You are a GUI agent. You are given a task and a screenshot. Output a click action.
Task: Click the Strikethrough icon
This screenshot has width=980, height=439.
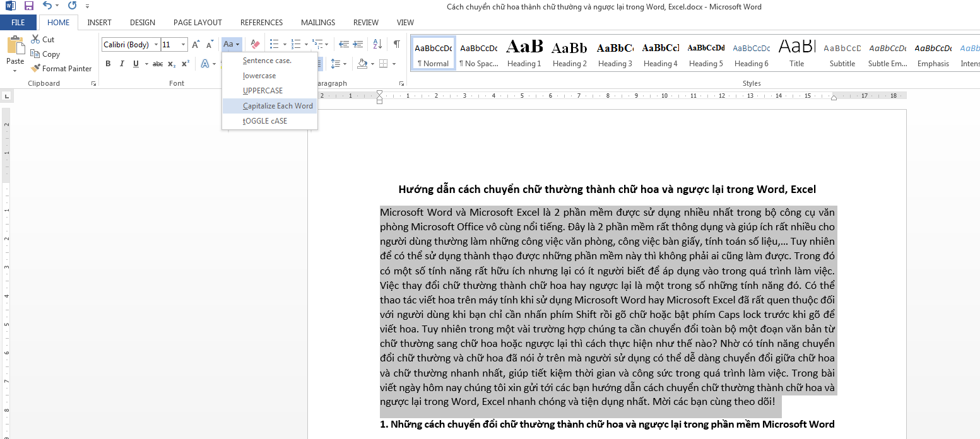[x=156, y=63]
